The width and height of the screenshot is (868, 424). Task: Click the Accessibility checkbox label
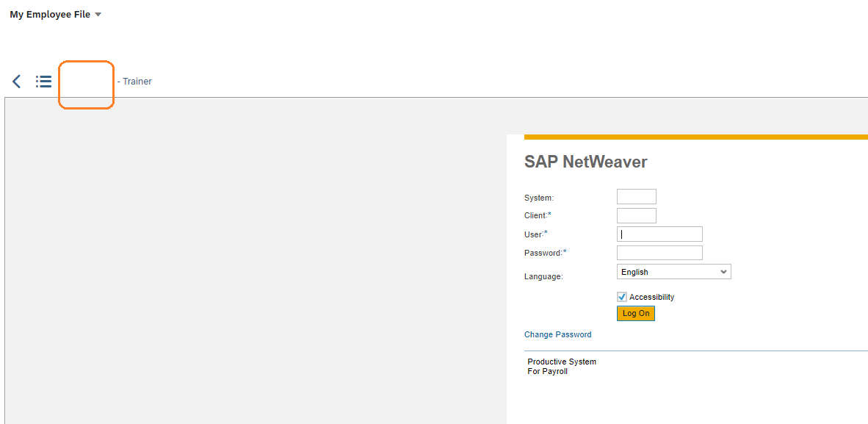coord(651,297)
